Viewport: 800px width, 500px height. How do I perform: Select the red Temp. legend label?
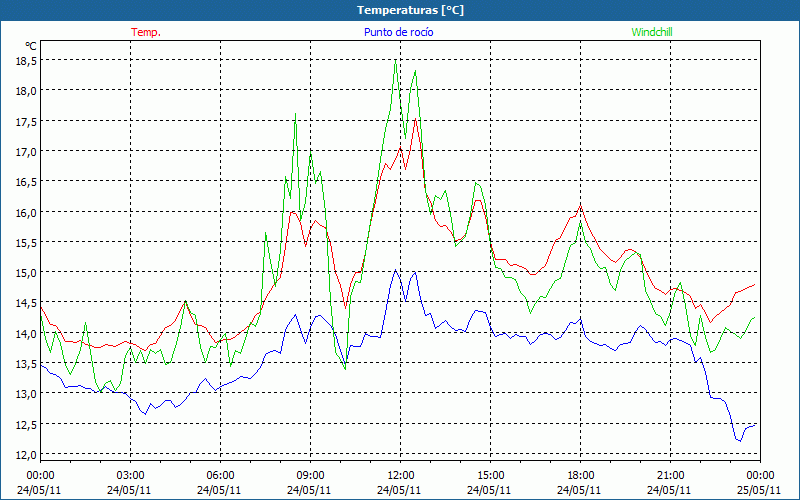pos(145,32)
